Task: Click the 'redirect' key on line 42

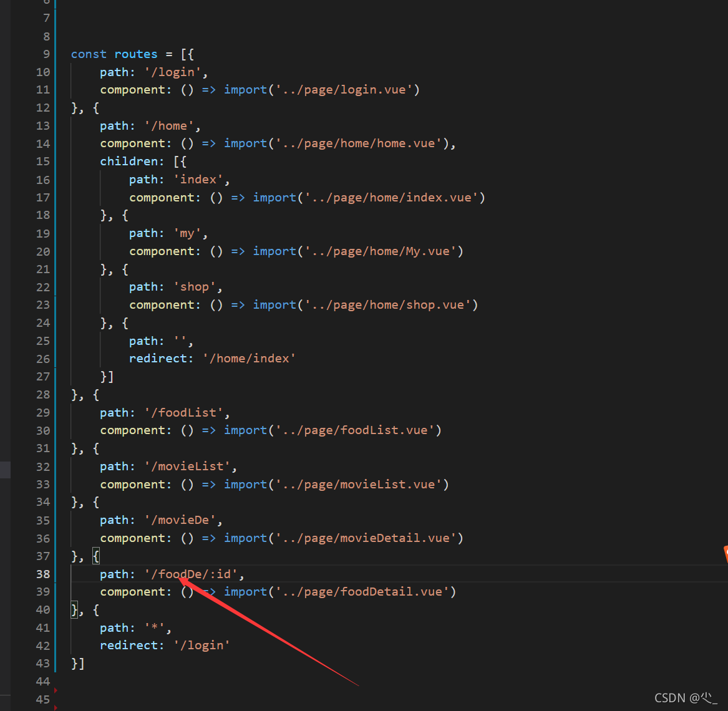Action: point(129,646)
